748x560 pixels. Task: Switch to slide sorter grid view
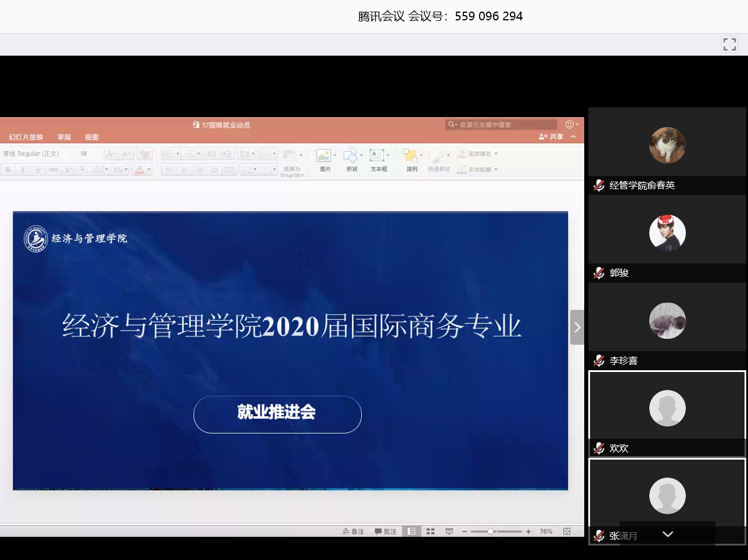[x=430, y=532]
